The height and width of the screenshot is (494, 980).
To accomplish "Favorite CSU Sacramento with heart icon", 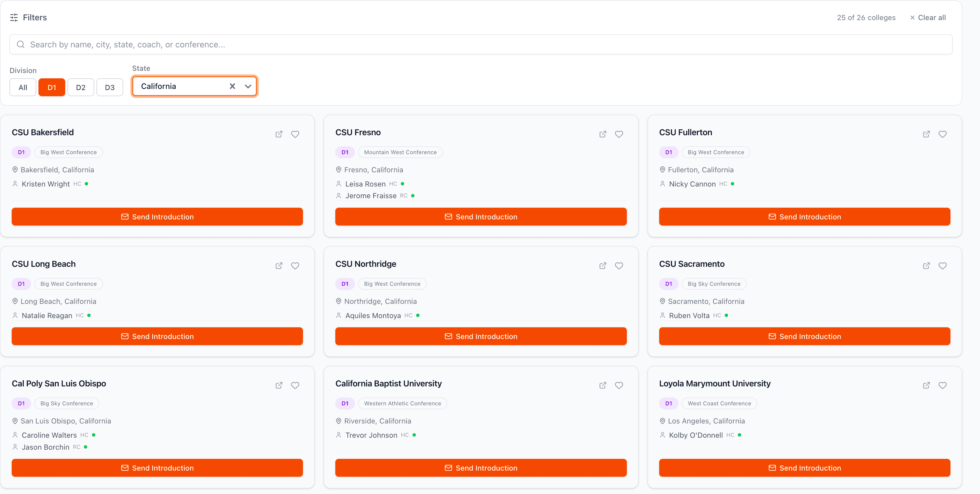I will (x=943, y=266).
